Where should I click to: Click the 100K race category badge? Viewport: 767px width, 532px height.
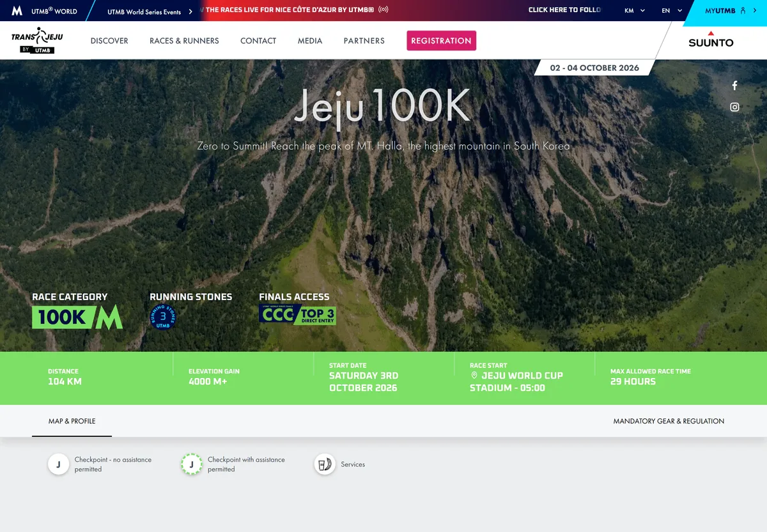77,317
